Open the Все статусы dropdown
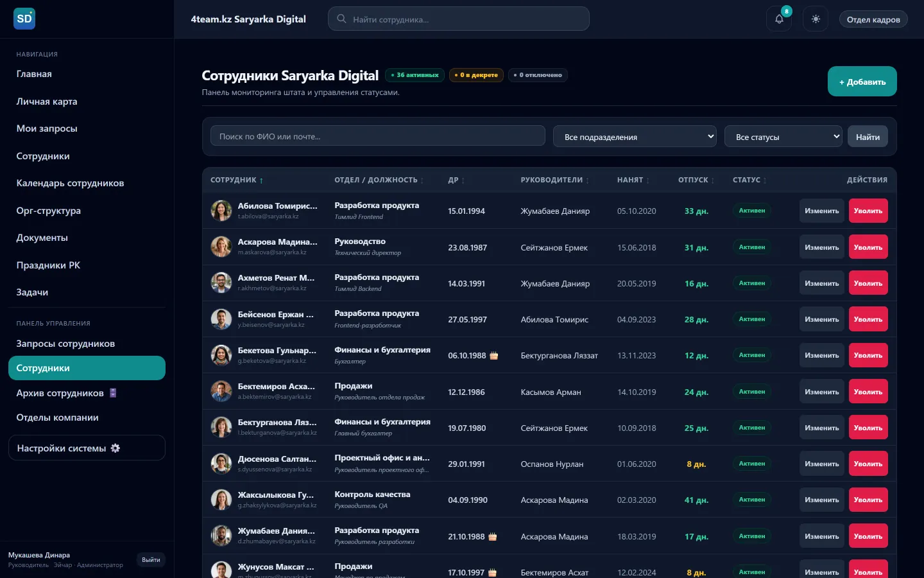Screen dimensions: 924x578 pyautogui.click(x=783, y=137)
